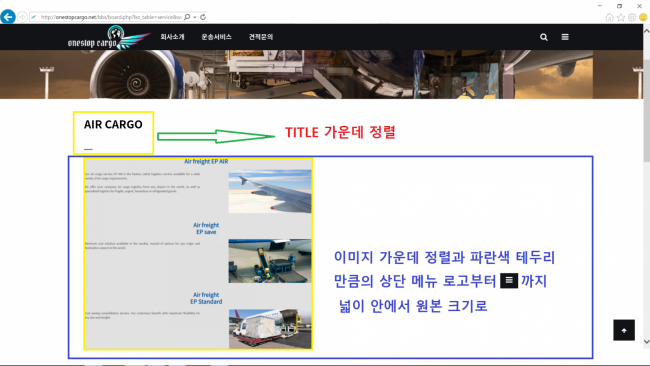This screenshot has width=650, height=366.
Task: Minimize the browser window
Action: click(x=600, y=6)
